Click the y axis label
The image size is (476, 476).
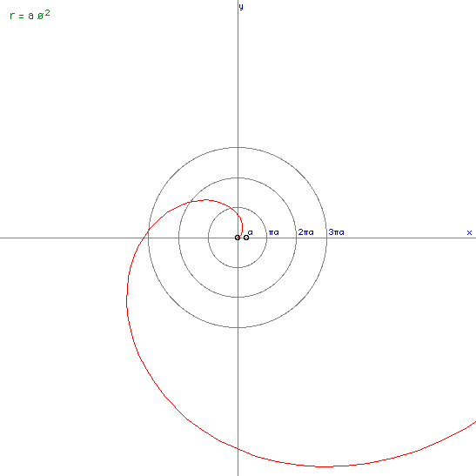click(241, 6)
